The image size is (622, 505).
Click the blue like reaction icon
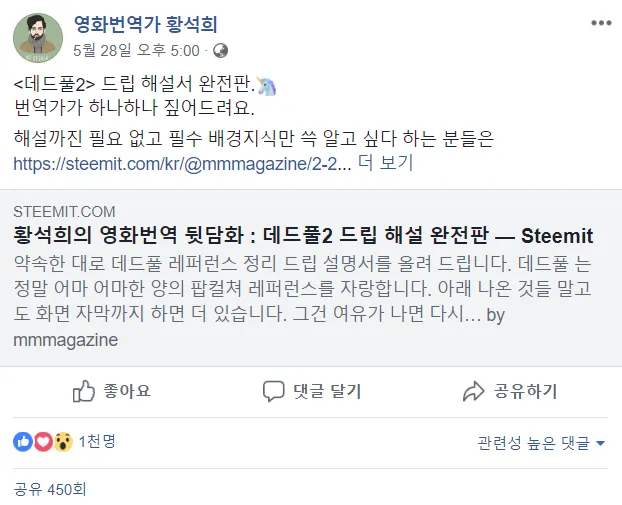pyautogui.click(x=24, y=442)
